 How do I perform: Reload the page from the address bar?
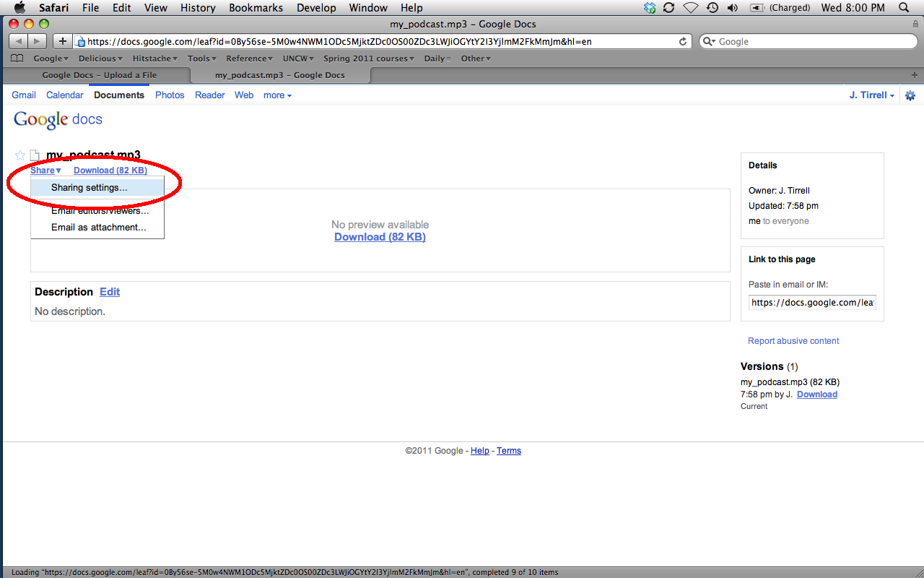click(x=683, y=41)
